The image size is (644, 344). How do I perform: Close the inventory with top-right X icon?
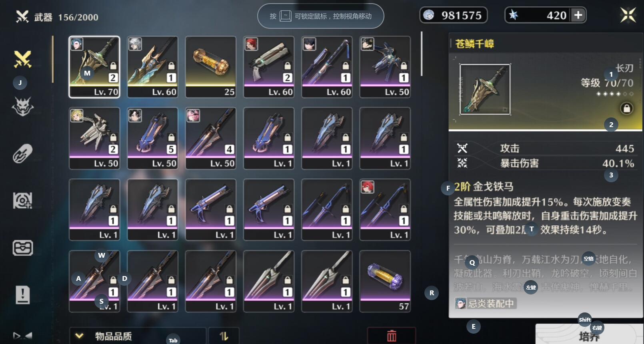coord(628,16)
